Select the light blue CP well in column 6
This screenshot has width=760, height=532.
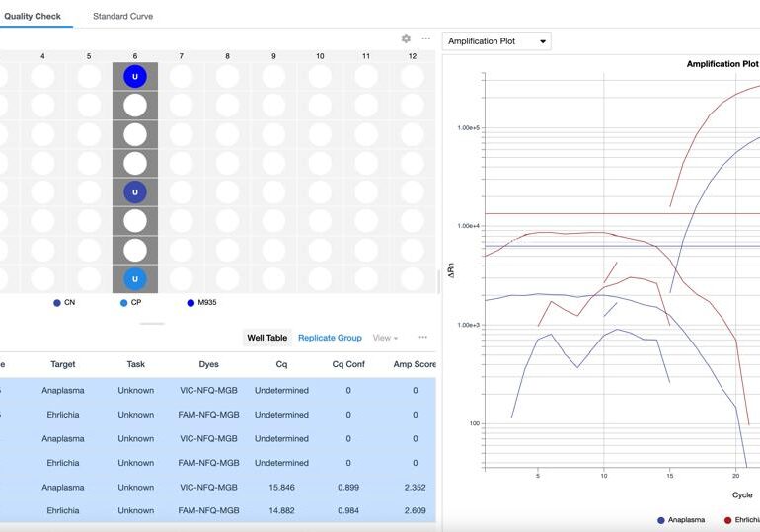(x=135, y=279)
